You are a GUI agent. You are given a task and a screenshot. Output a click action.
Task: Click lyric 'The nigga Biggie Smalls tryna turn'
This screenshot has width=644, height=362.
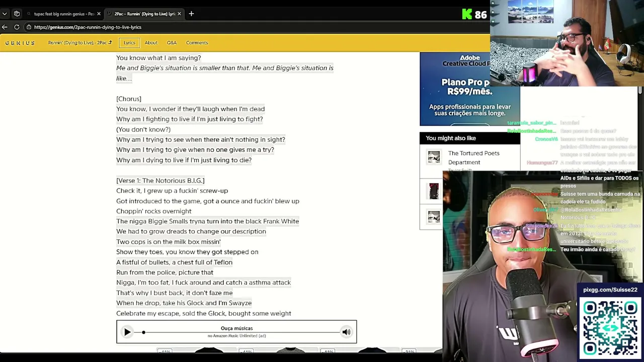point(207,221)
